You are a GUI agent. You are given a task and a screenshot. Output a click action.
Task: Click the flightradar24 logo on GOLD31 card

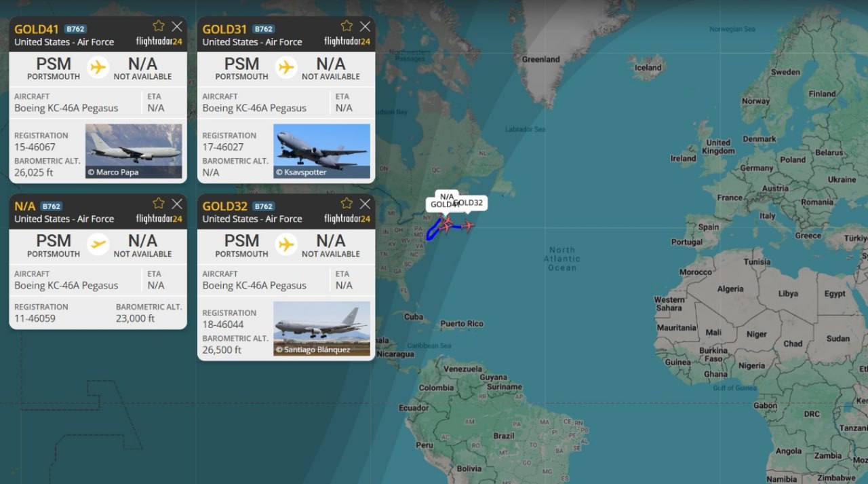click(347, 41)
